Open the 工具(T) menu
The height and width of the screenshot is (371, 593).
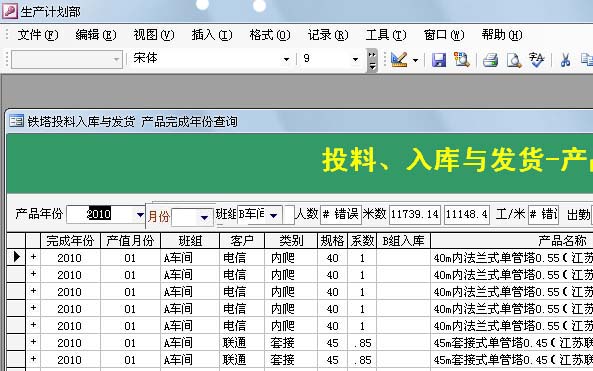point(386,35)
